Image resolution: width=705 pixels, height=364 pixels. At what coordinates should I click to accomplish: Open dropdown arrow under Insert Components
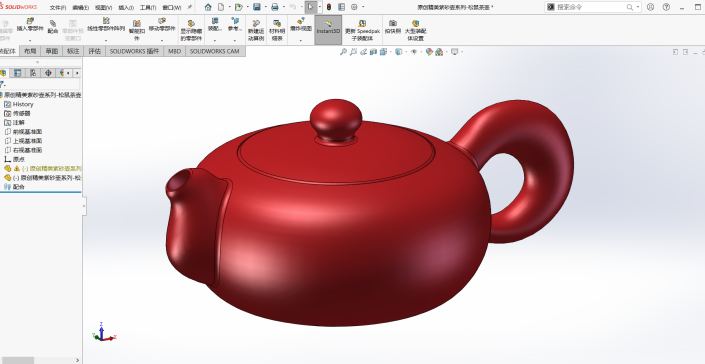pyautogui.click(x=30, y=40)
